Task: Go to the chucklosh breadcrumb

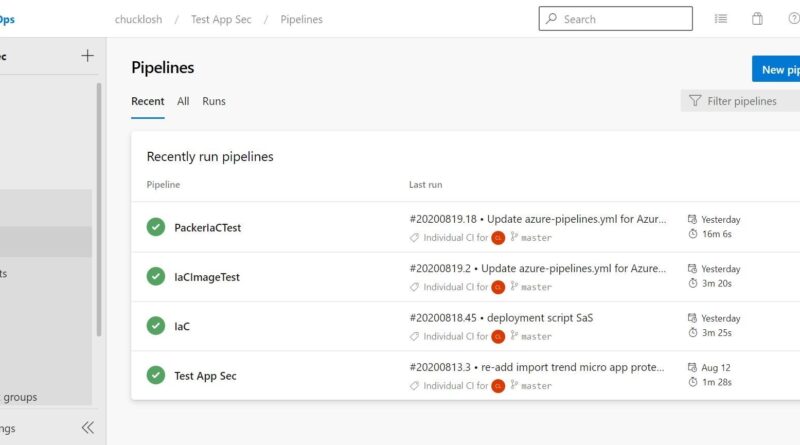Action: point(138,19)
